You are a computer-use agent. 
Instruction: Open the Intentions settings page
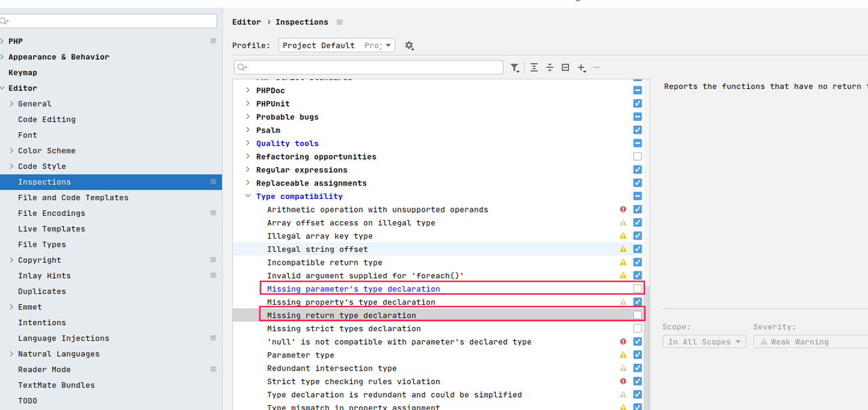(x=42, y=322)
